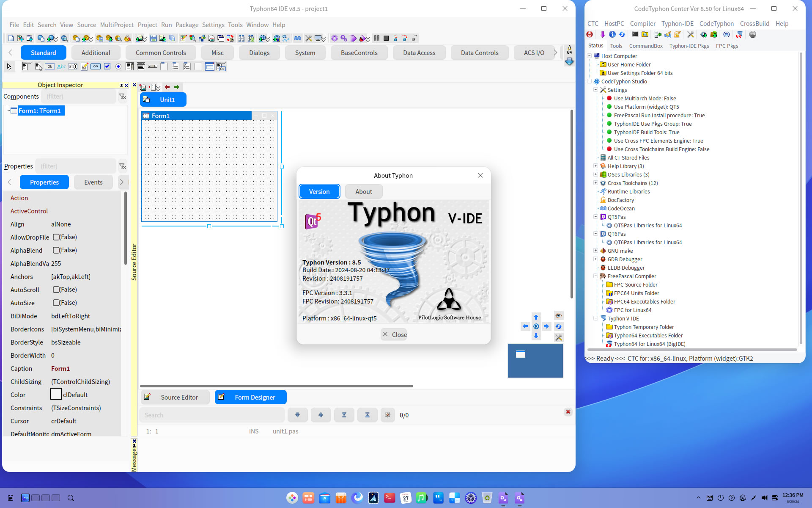Image resolution: width=812 pixels, height=508 pixels.
Task: Click the purple Run arrow icon
Action: click(x=354, y=39)
